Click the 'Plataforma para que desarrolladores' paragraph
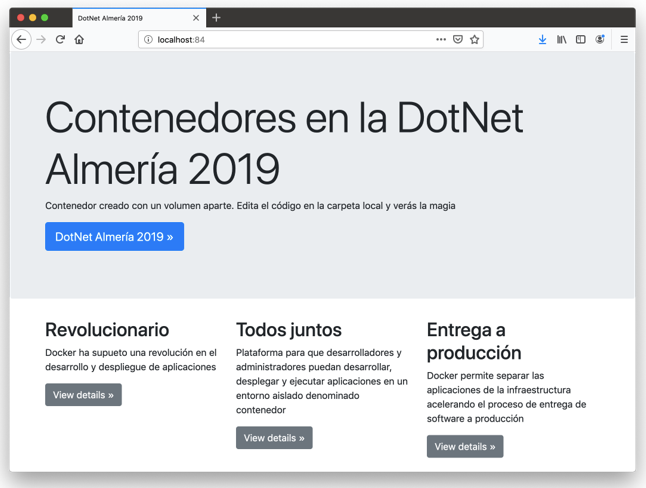The image size is (646, 488). point(322,381)
